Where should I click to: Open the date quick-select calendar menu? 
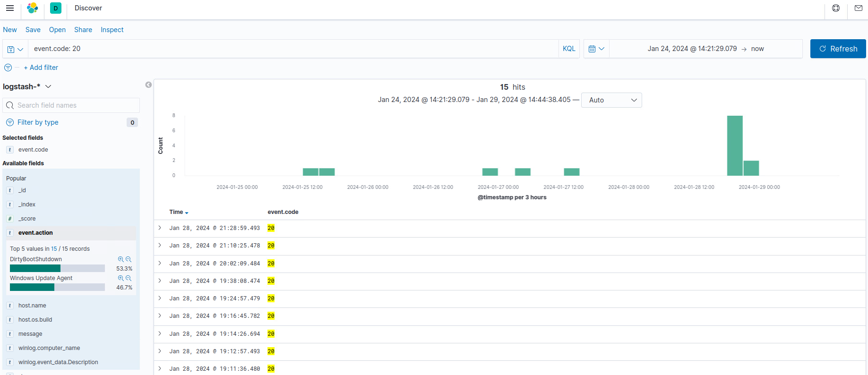click(x=596, y=49)
